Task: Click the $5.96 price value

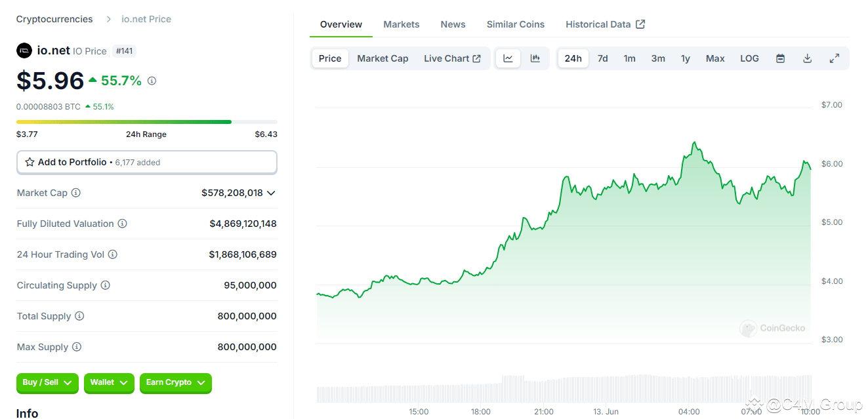Action: pos(51,81)
